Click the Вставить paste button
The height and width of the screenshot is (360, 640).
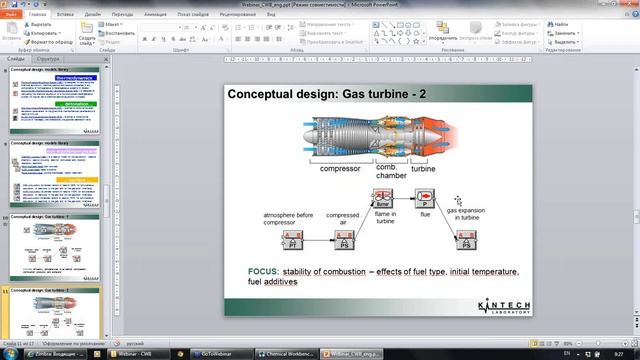[11, 31]
